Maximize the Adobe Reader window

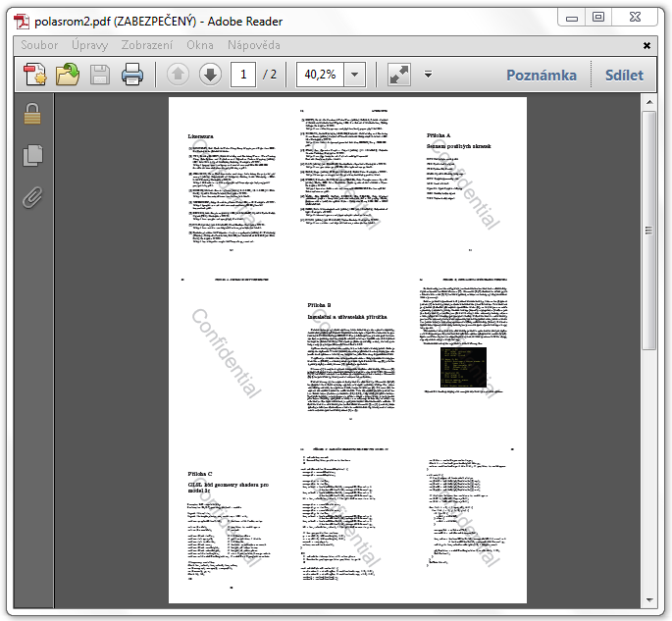tap(598, 18)
